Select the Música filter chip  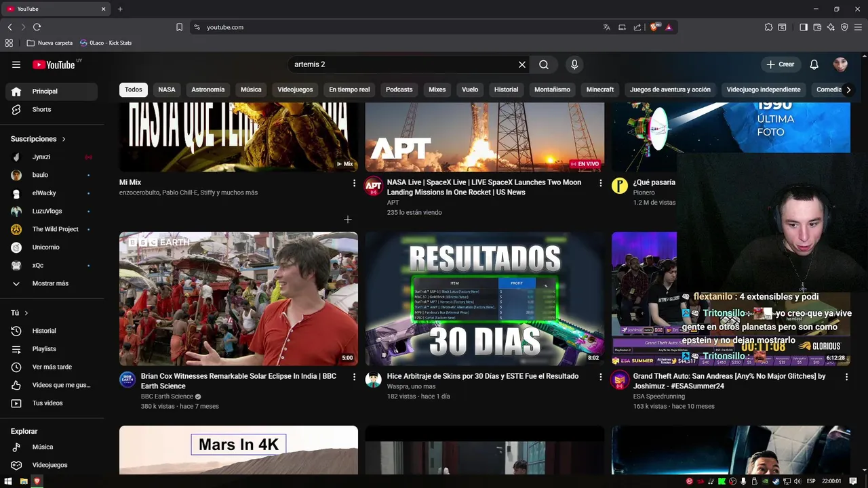coord(251,89)
